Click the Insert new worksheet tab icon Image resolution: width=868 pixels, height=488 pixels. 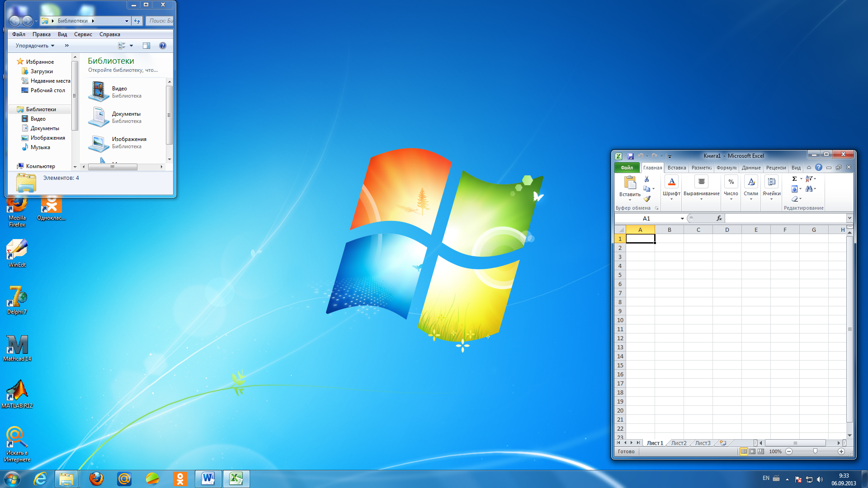point(723,443)
